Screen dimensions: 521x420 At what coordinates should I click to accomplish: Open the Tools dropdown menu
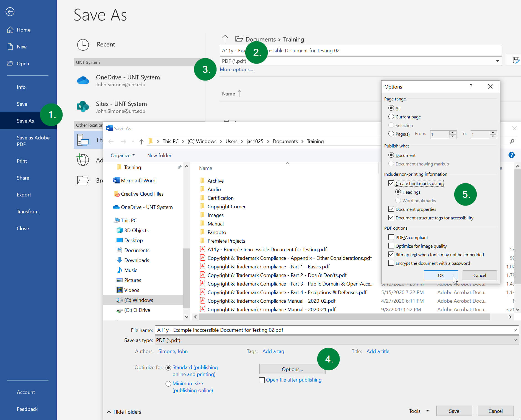tap(419, 411)
